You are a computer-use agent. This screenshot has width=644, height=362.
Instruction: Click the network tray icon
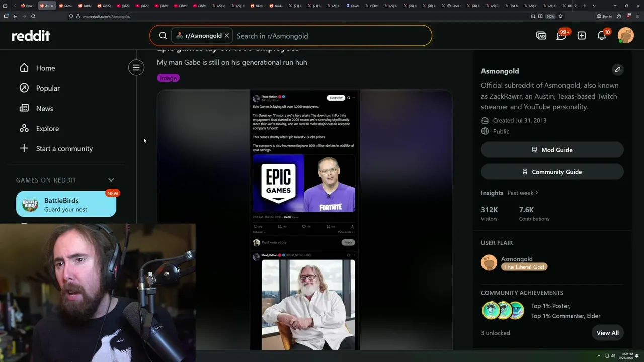[x=606, y=356]
